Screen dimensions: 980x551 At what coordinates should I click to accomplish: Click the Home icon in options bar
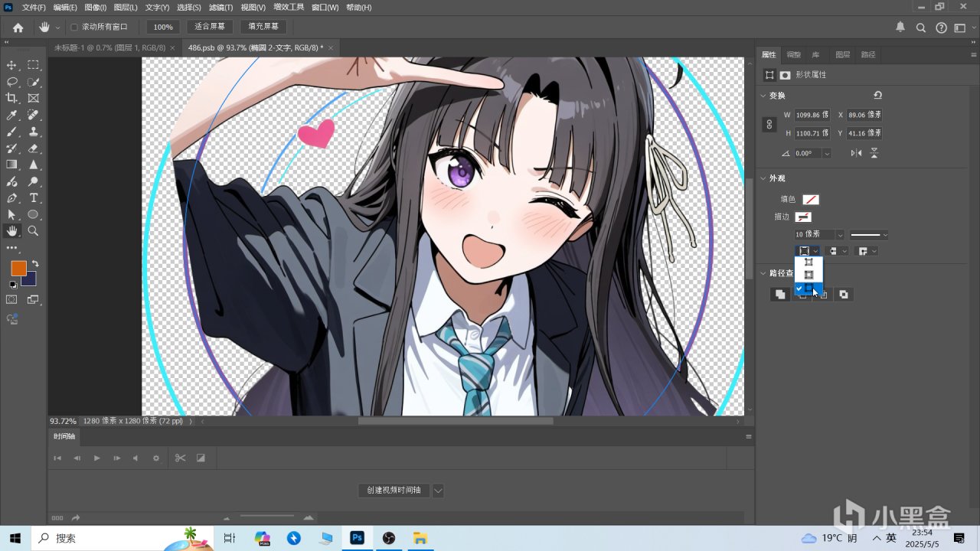click(x=18, y=28)
